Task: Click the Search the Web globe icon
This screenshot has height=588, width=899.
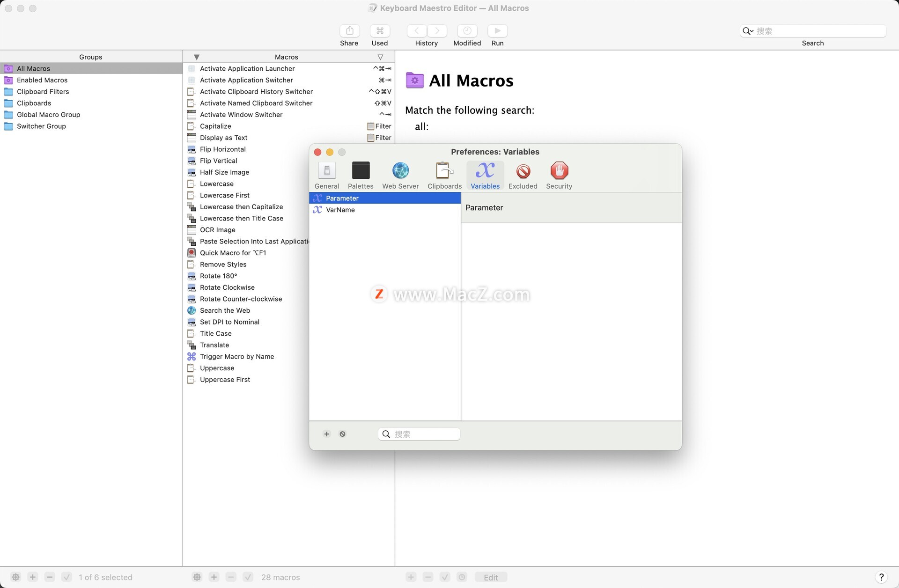Action: point(192,310)
